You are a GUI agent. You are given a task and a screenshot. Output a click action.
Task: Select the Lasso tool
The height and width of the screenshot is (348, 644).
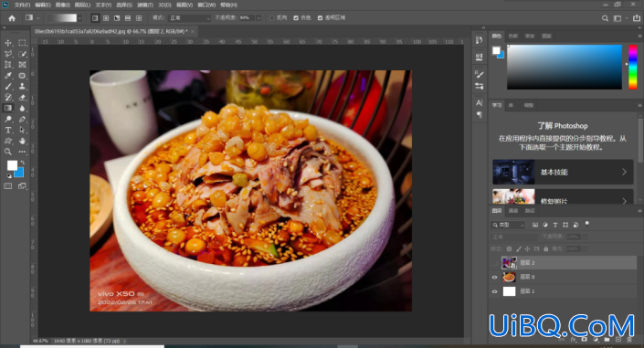click(x=8, y=54)
